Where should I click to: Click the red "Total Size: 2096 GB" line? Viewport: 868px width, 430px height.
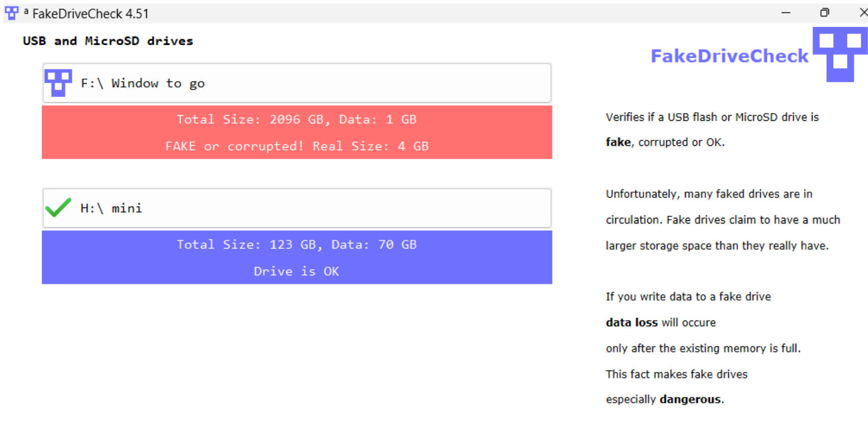(297, 120)
